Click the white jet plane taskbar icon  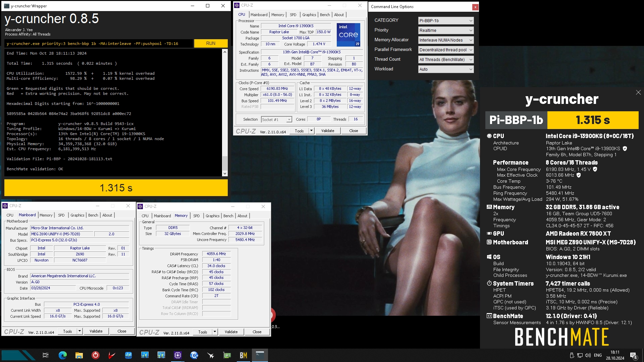tap(211, 355)
